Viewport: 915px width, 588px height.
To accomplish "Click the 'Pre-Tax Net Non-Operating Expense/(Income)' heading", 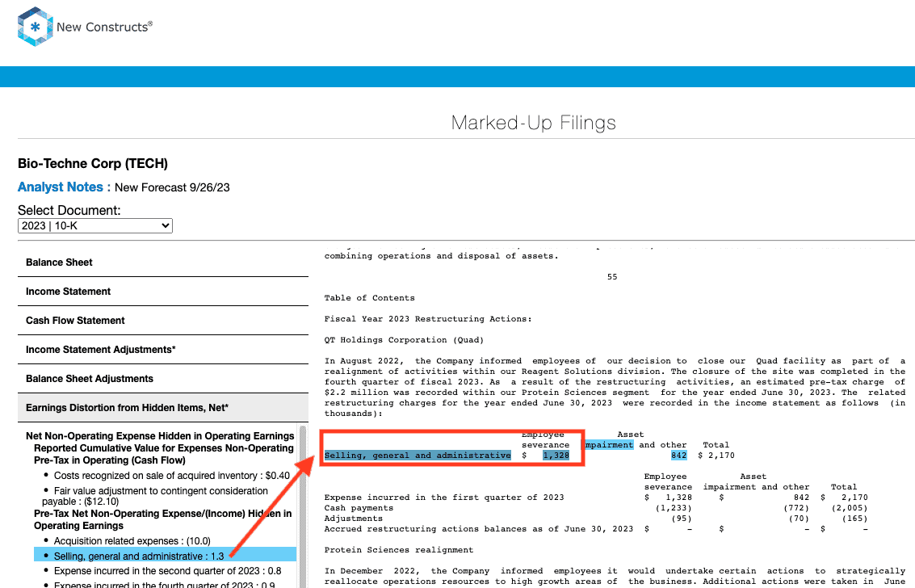I will [x=163, y=519].
